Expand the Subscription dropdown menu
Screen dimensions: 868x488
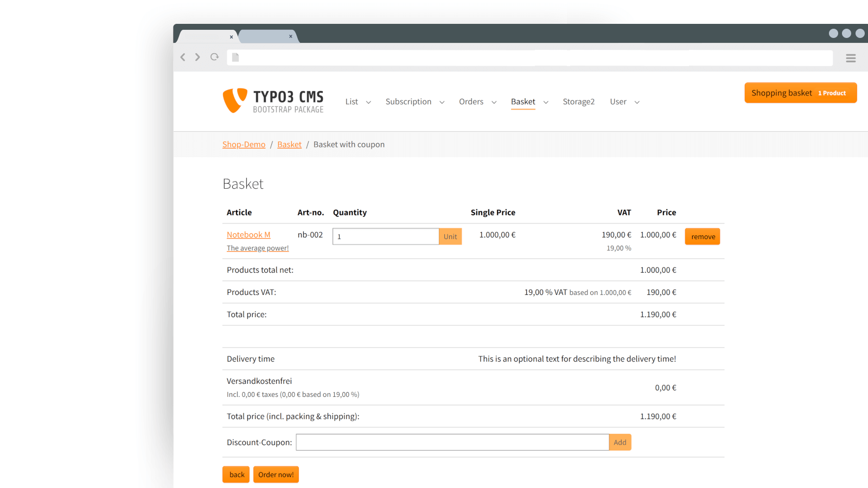pyautogui.click(x=414, y=102)
